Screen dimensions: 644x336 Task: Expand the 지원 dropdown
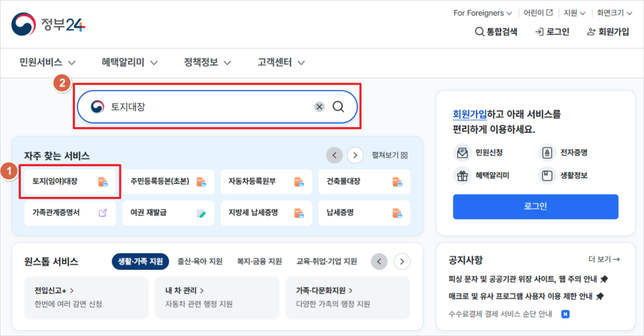574,13
